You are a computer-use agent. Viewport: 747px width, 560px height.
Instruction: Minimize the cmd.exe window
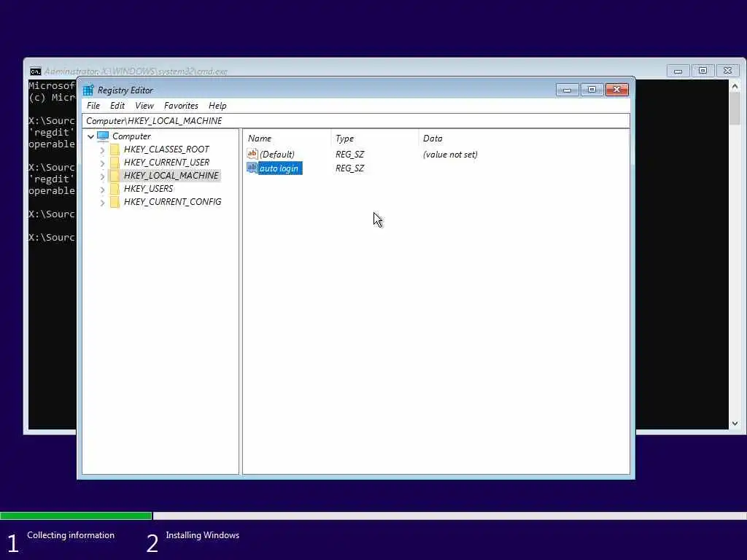678,71
